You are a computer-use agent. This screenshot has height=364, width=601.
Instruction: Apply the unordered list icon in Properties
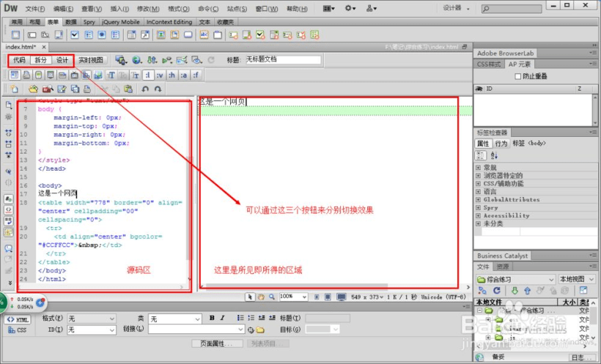click(240, 318)
